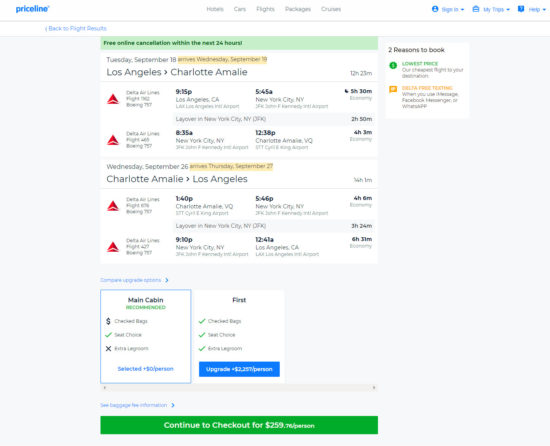This screenshot has width=550, height=446.
Task: Click left arrow of fare options scrollbar
Action: 105,388
